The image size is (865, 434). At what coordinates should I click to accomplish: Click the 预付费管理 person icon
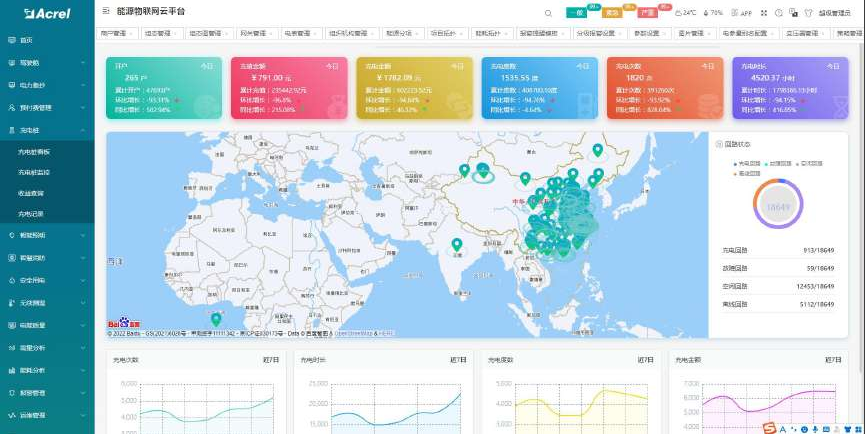(x=12, y=108)
